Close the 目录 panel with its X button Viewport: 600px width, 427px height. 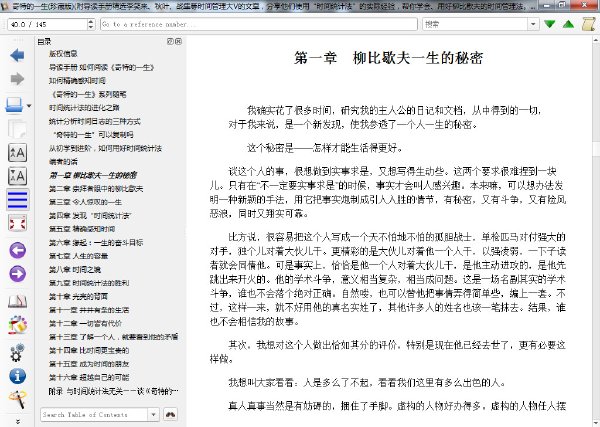coord(178,41)
